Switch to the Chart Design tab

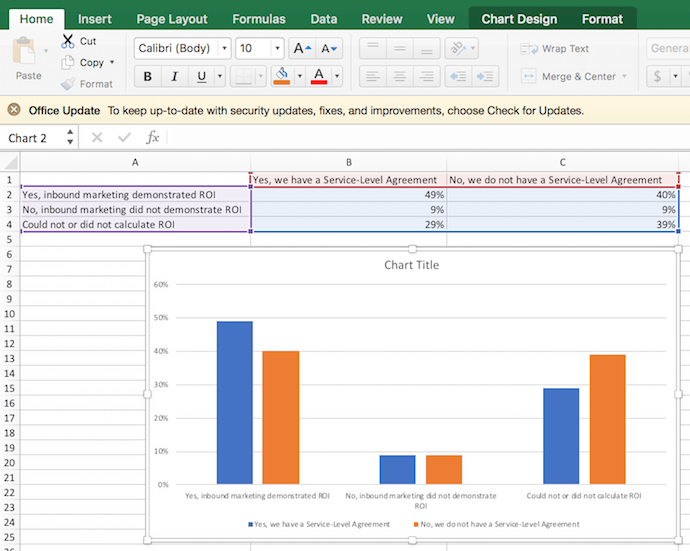click(519, 19)
